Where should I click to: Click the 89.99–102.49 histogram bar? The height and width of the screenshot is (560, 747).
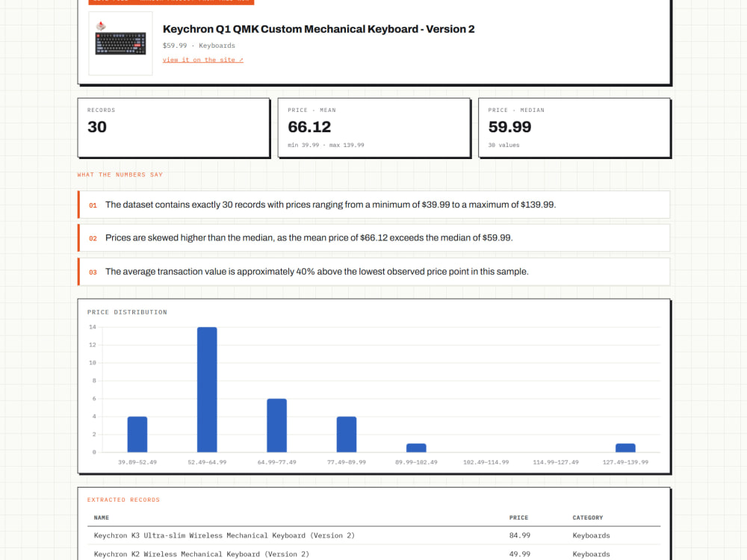416,447
